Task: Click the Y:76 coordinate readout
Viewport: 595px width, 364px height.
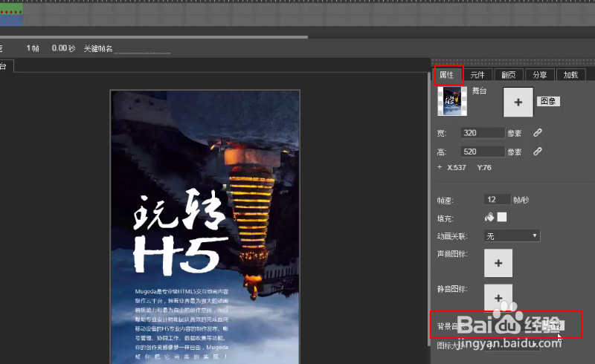Action: point(484,168)
